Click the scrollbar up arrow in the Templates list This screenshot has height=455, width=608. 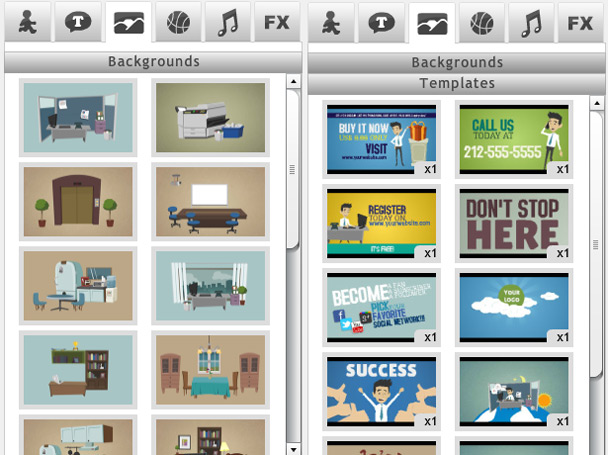[x=596, y=103]
